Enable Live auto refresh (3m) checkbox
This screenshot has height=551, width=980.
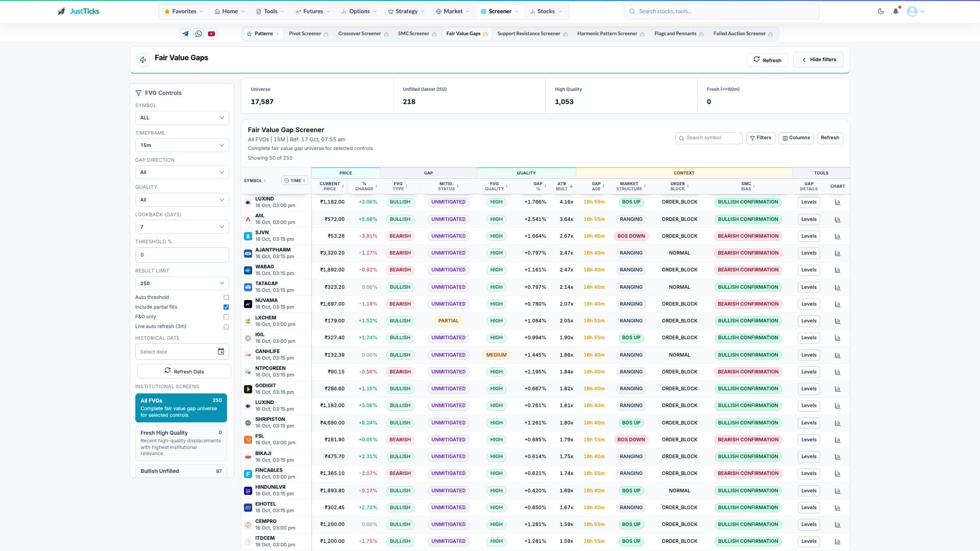coord(226,327)
